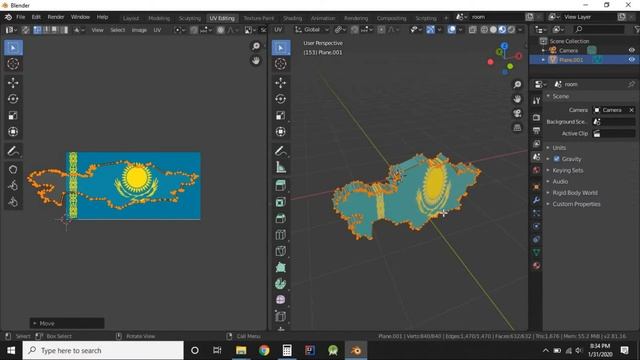
Task: Select the Bevel tool
Action: pyautogui.click(x=281, y=218)
